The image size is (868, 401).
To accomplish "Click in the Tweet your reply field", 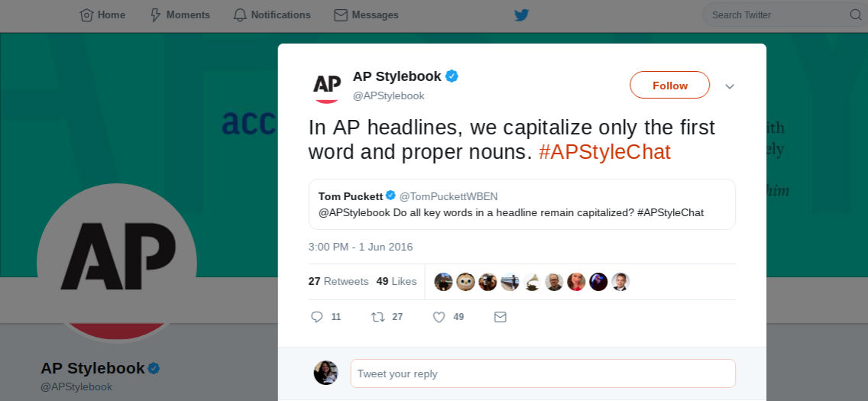I will pyautogui.click(x=543, y=374).
